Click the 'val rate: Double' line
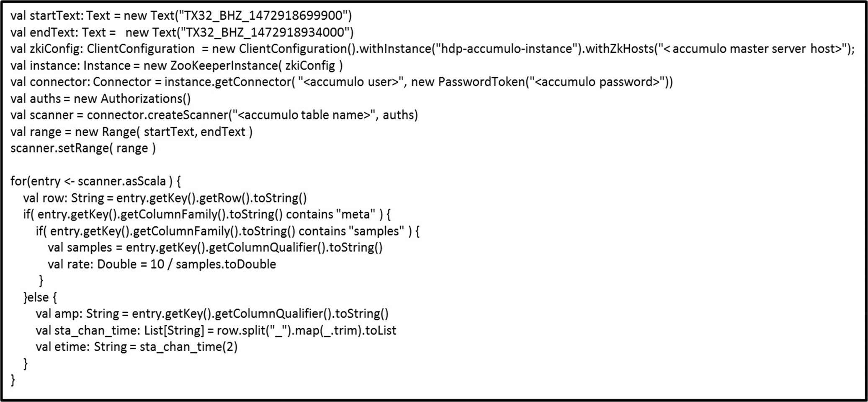 tap(162, 265)
